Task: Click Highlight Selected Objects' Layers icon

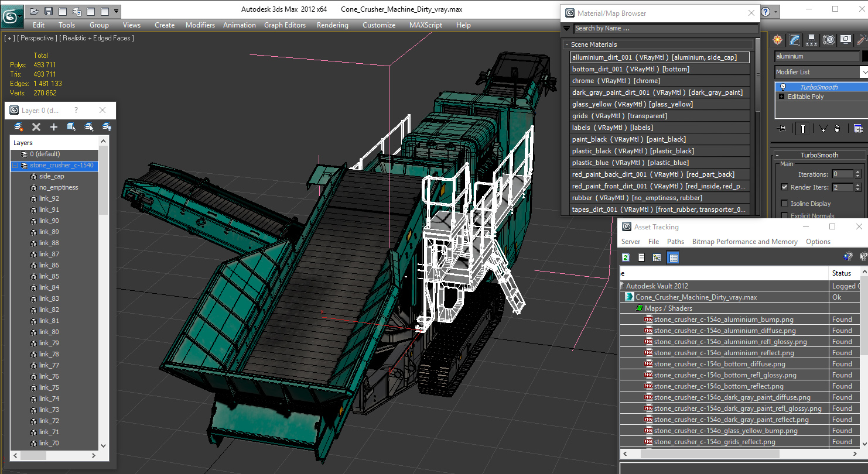Action: 89,126
